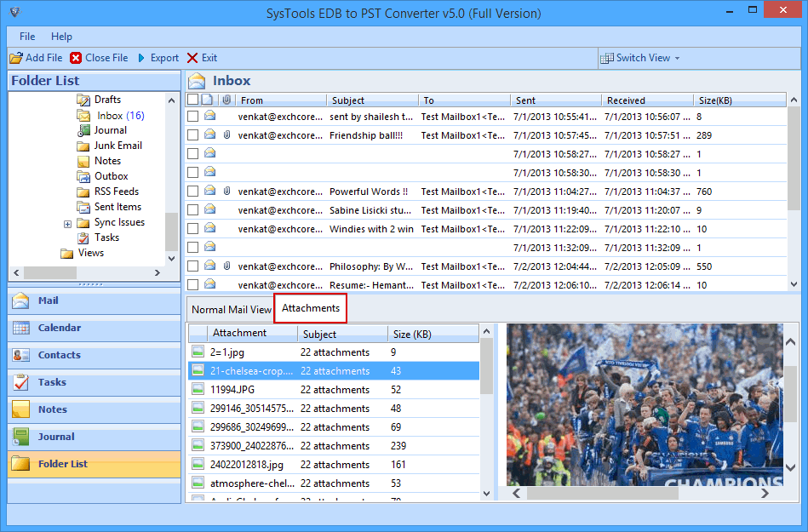The height and width of the screenshot is (532, 808).
Task: Click folder tree scroll up arrow
Action: coord(172,100)
